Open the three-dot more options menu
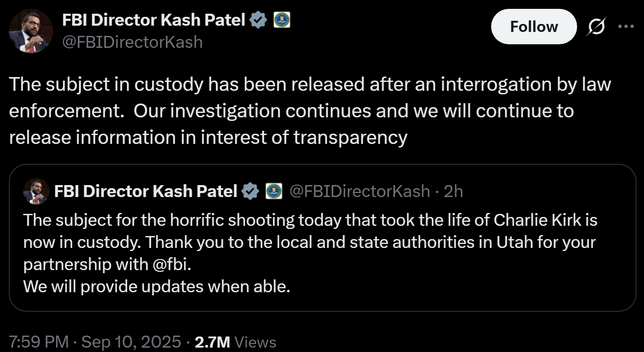644x352 pixels. click(x=626, y=27)
